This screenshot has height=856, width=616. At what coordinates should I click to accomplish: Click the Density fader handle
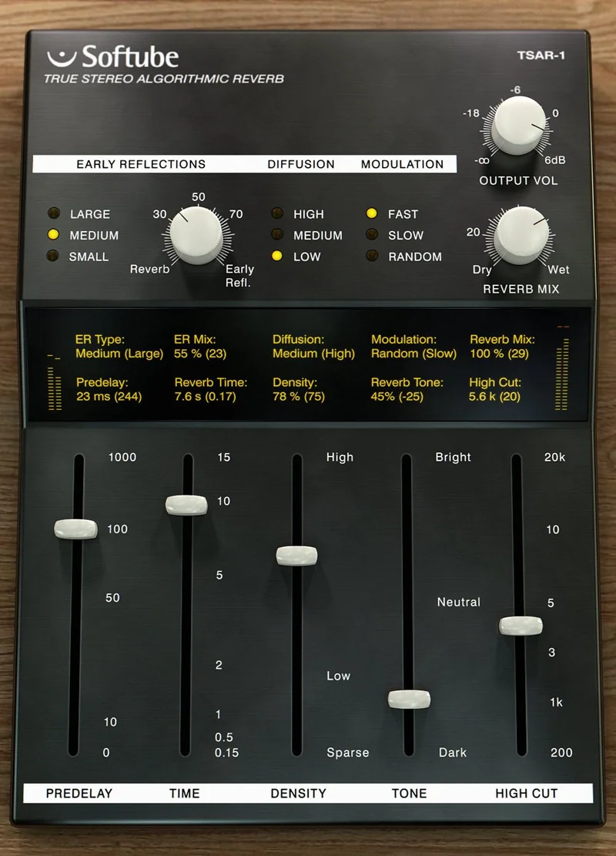coord(296,556)
